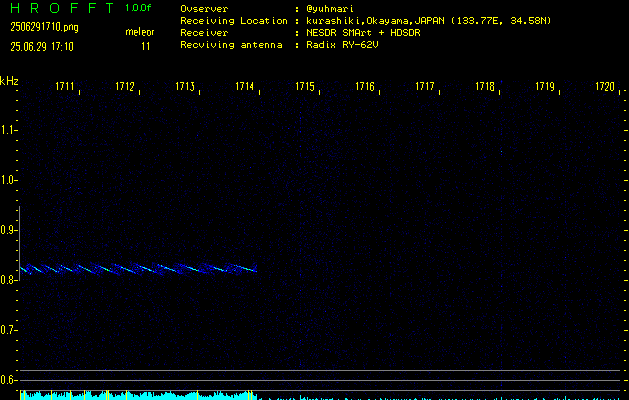Screen dimensions: 629x400
Task: Click the kurashiki,Okayama,JAPAN location value
Action: 429,20
